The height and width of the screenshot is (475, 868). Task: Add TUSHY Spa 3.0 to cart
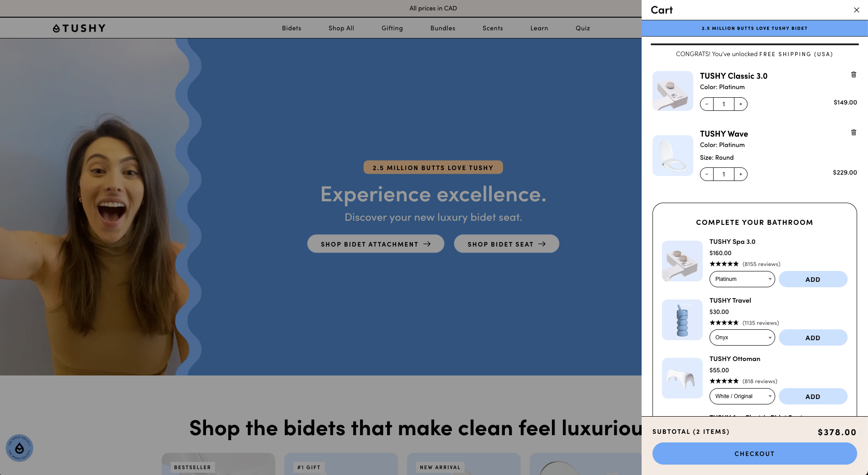click(813, 279)
